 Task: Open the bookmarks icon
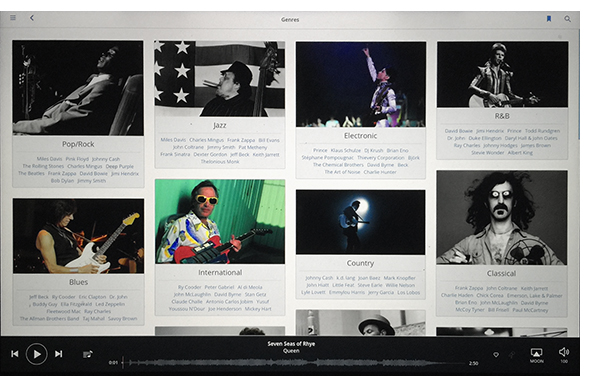click(549, 19)
